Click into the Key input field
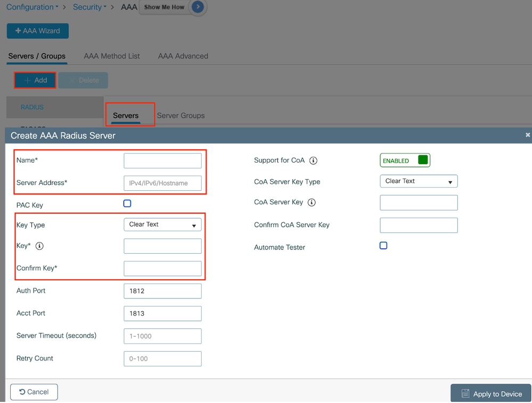532x403 pixels. point(162,246)
